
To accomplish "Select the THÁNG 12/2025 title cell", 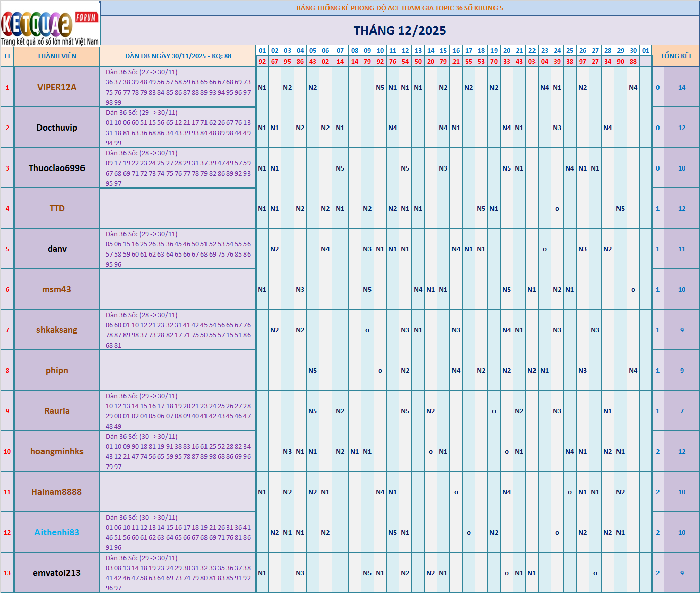I will [x=399, y=31].
